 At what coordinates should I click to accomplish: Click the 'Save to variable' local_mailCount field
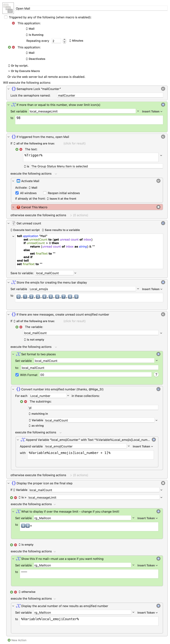pyautogui.click(x=54, y=273)
